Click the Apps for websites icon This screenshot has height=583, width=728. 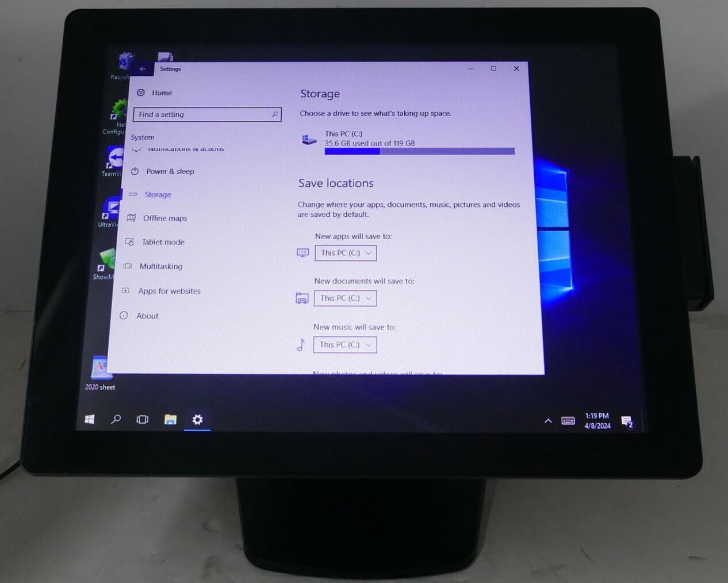[x=125, y=291]
